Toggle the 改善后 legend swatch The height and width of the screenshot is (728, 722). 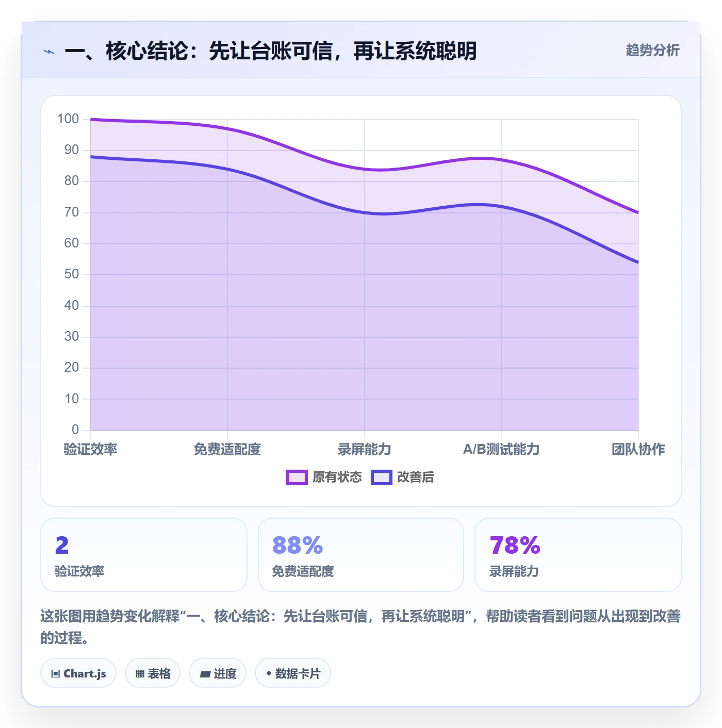(x=381, y=477)
